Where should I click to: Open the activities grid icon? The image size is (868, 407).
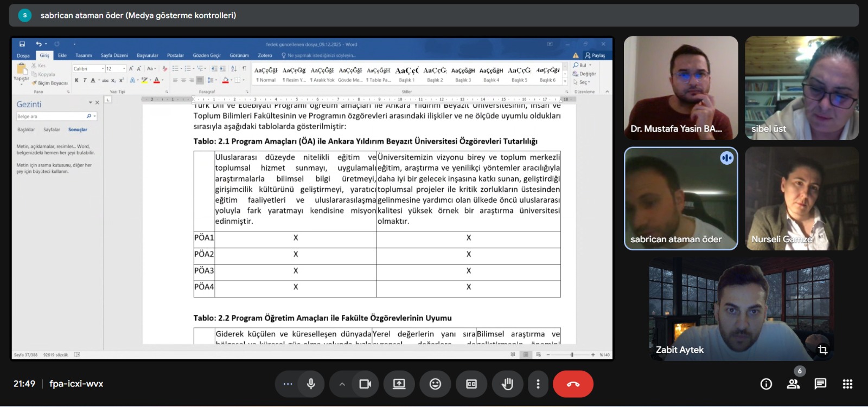tap(847, 384)
